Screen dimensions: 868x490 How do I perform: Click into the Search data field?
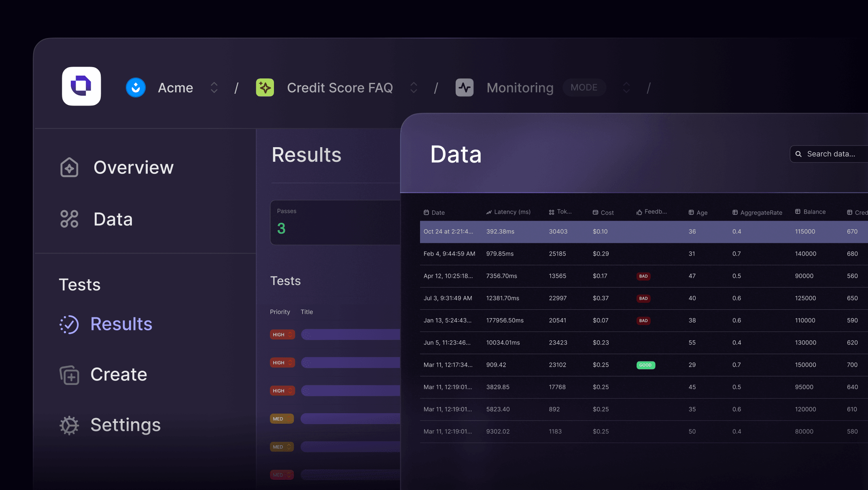832,154
